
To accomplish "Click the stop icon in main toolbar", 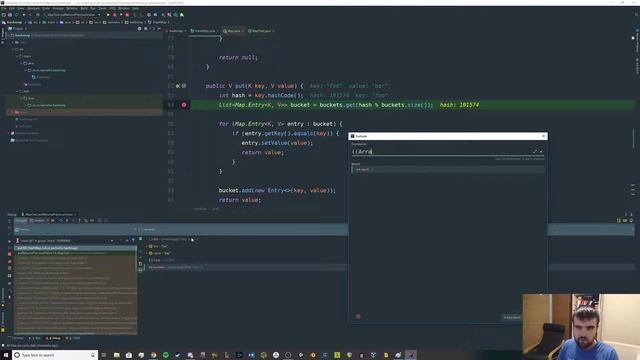I will point(127,15).
